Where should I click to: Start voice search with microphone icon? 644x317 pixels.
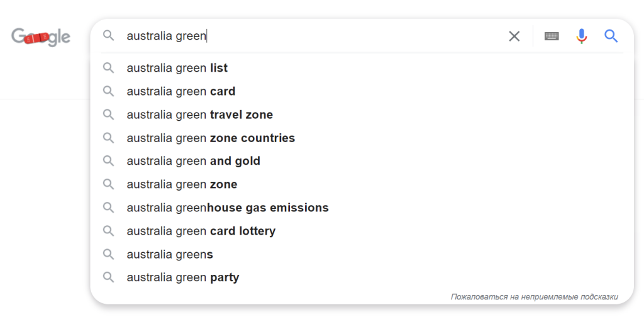(581, 36)
